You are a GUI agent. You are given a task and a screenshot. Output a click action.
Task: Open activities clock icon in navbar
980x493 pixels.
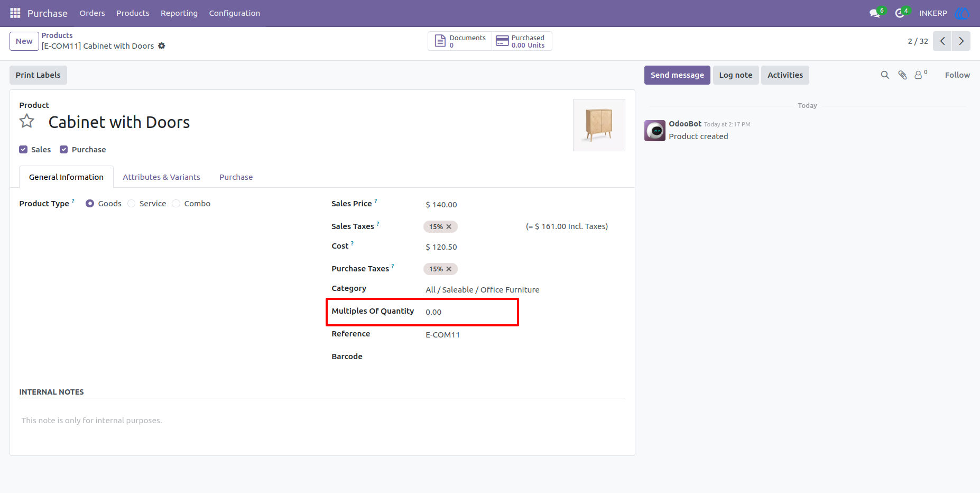899,13
